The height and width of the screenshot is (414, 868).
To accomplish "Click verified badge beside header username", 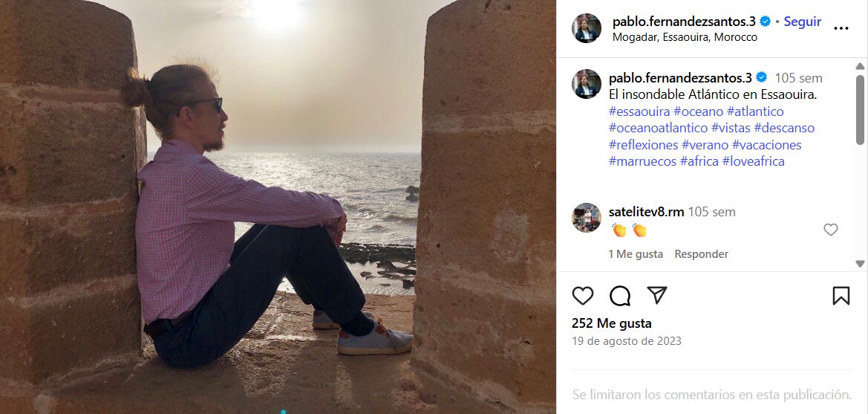I will click(765, 22).
